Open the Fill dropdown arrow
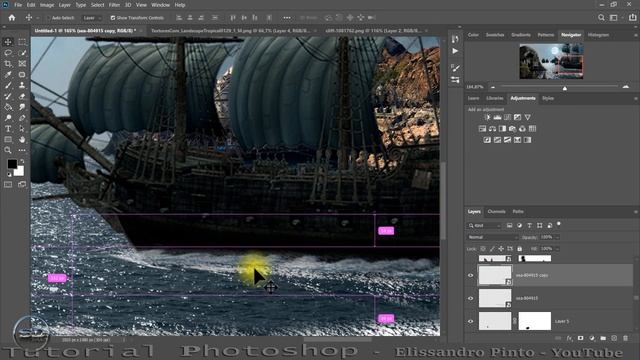 558,249
